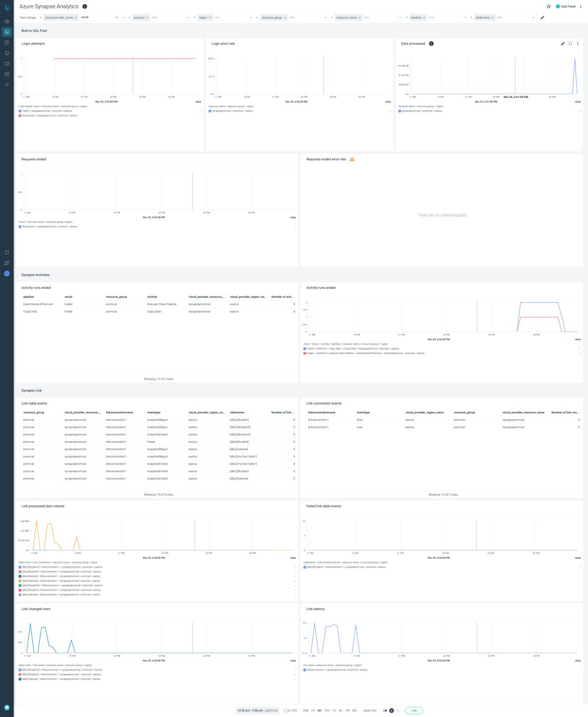588x717 pixels.
Task: Open the tablename scope dropdown
Action: pyautogui.click(x=534, y=18)
